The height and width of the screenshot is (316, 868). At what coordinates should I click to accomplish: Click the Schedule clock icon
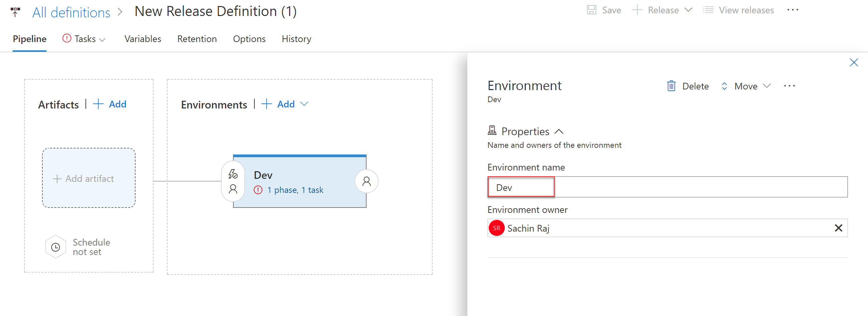56,247
